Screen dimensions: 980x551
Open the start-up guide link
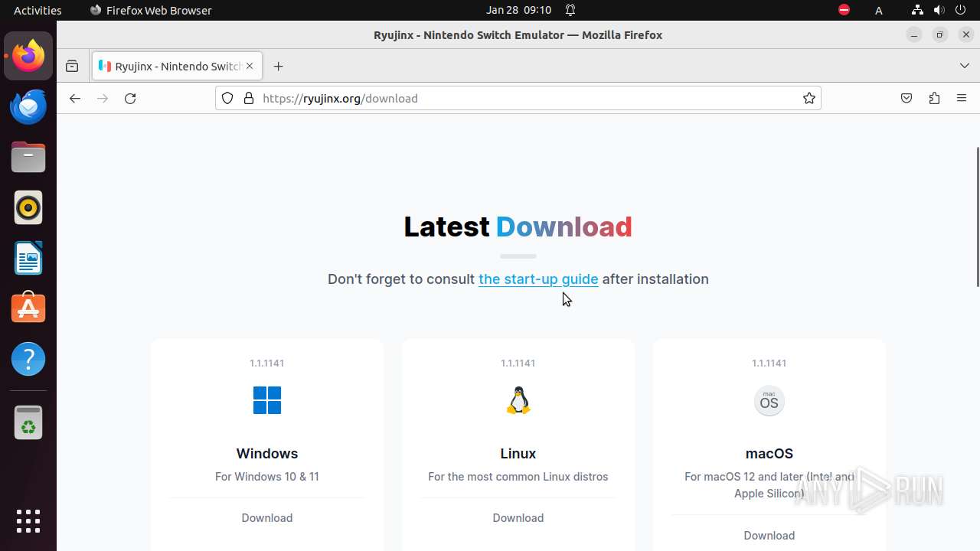click(538, 279)
